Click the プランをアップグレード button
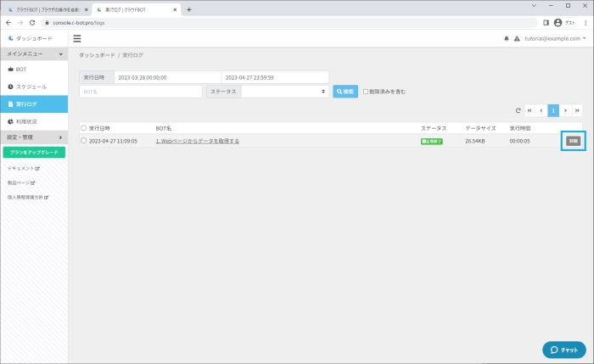This screenshot has height=364, width=594. [34, 153]
